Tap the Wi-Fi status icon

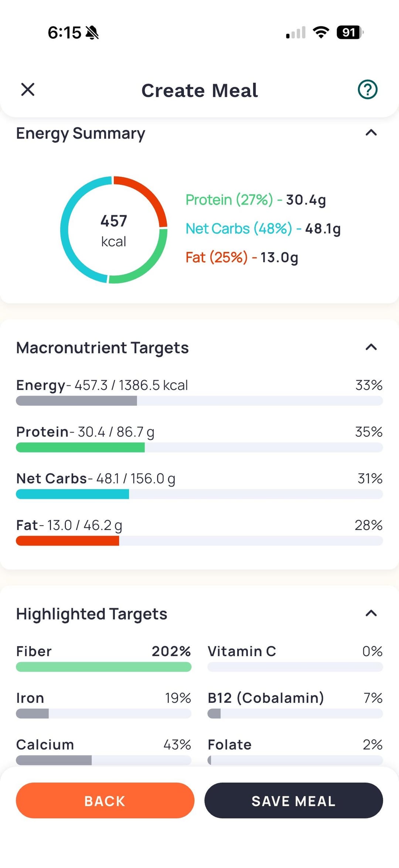321,33
